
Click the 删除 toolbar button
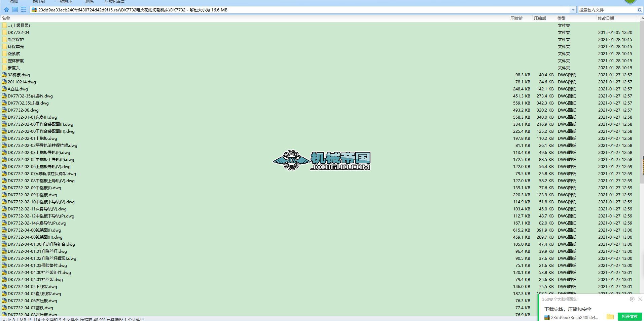pos(90,2)
